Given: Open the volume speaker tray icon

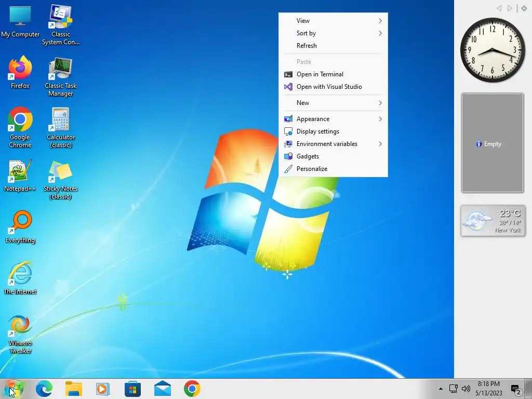Looking at the screenshot, I should point(466,389).
